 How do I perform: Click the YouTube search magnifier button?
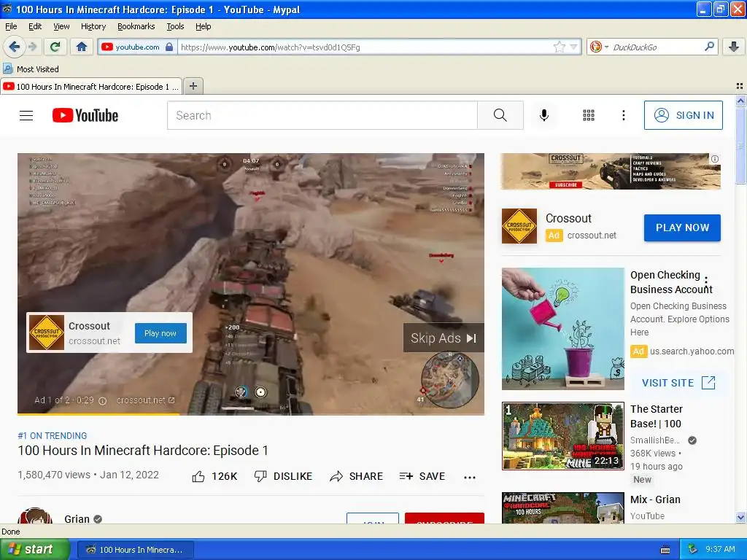[500, 115]
